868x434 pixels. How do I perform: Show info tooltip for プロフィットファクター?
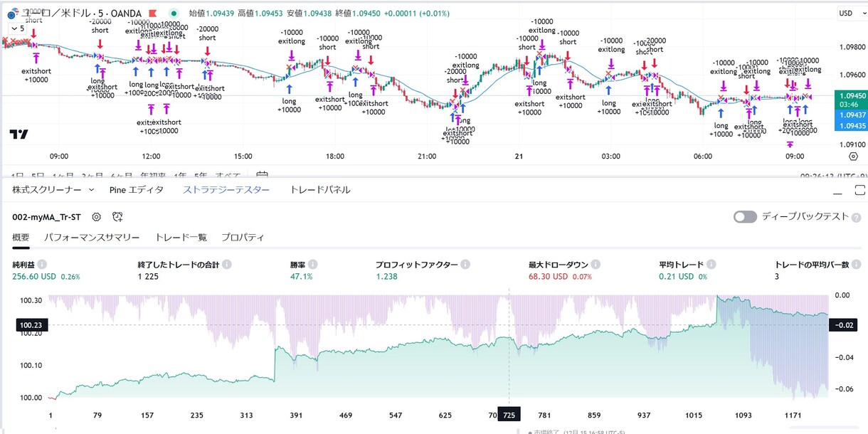point(466,264)
